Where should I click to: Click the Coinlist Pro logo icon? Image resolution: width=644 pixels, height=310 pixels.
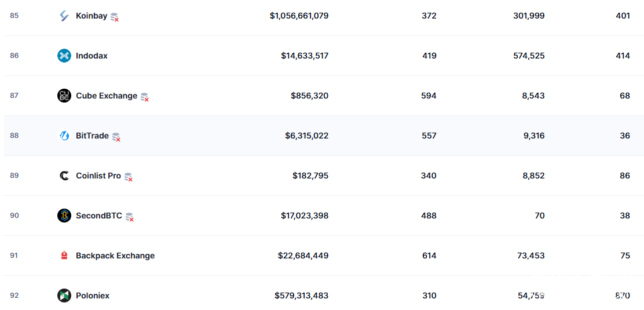(x=64, y=176)
